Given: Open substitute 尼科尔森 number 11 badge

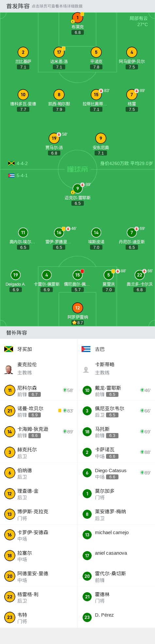Looking at the screenshot, I should click(x=10, y=390).
